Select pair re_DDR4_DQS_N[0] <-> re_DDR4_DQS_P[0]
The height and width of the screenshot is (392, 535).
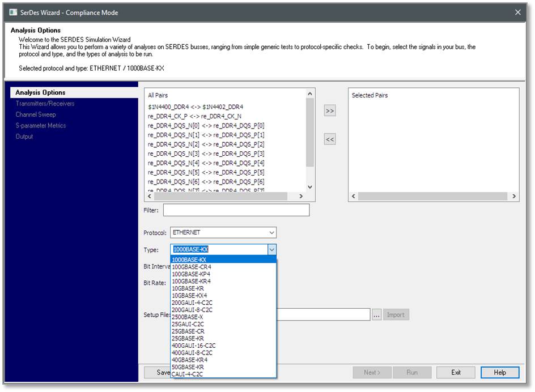click(x=206, y=126)
